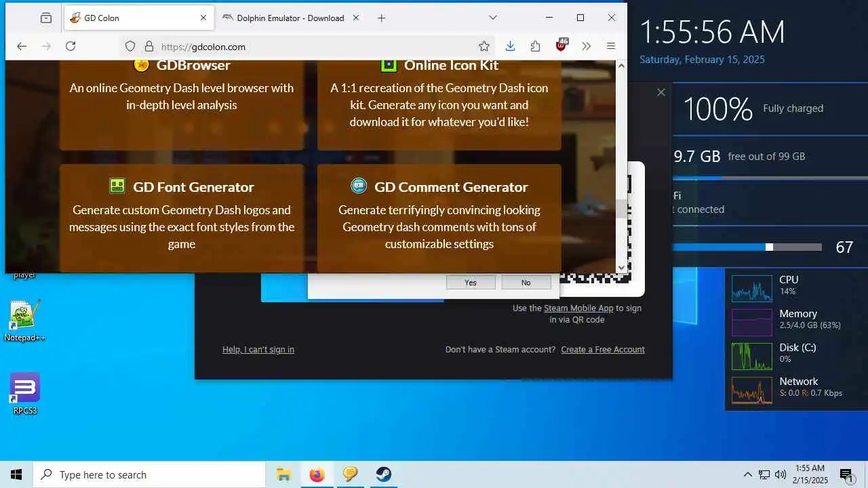This screenshot has width=868, height=488.
Task: Click the Saturday, February 15, 2025 date
Action: click(702, 60)
